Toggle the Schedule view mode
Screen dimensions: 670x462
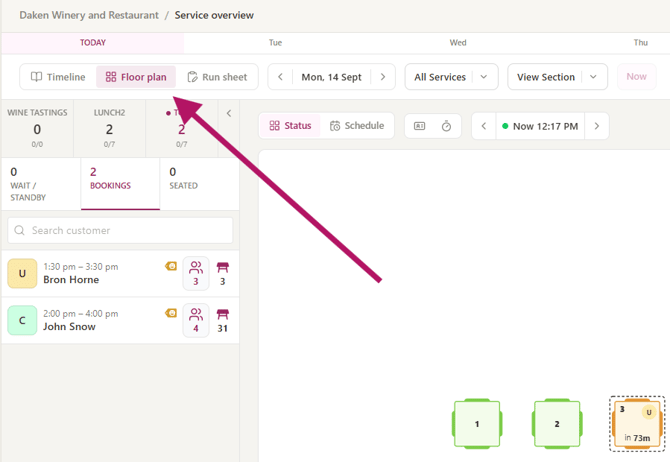[x=357, y=126]
